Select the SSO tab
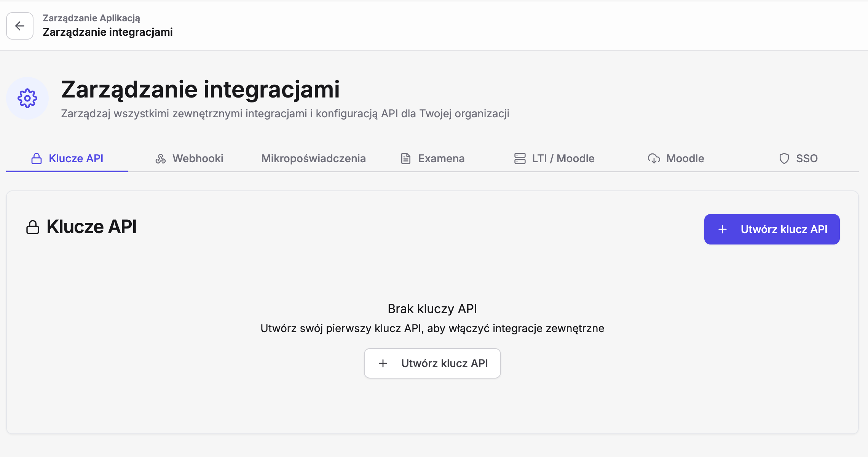This screenshot has height=457, width=868. 798,158
